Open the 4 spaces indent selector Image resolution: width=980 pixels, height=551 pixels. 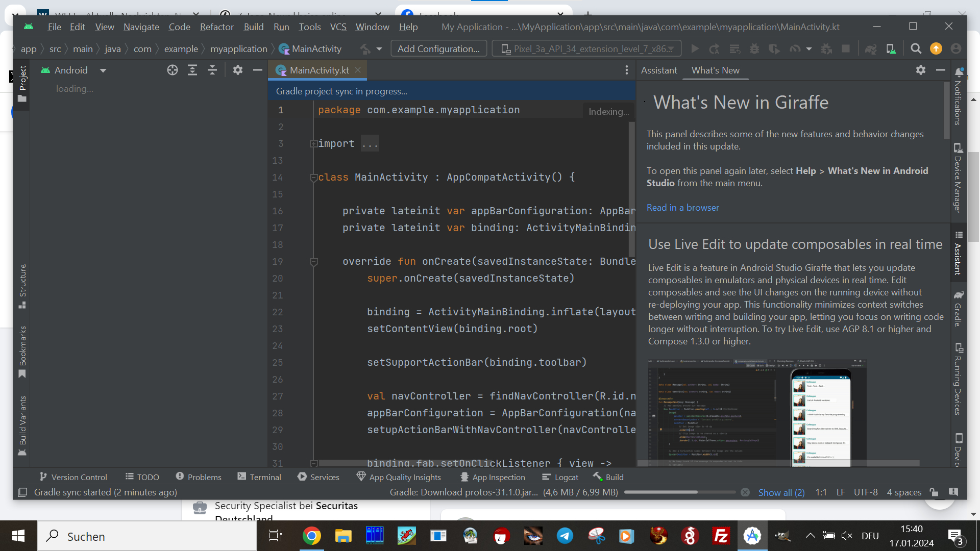904,492
